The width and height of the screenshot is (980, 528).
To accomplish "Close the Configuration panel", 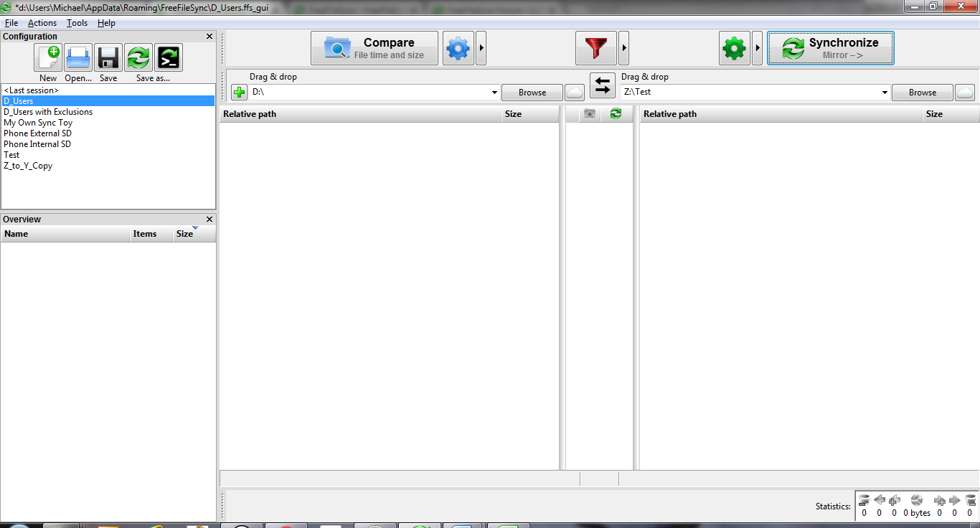I will [x=209, y=36].
